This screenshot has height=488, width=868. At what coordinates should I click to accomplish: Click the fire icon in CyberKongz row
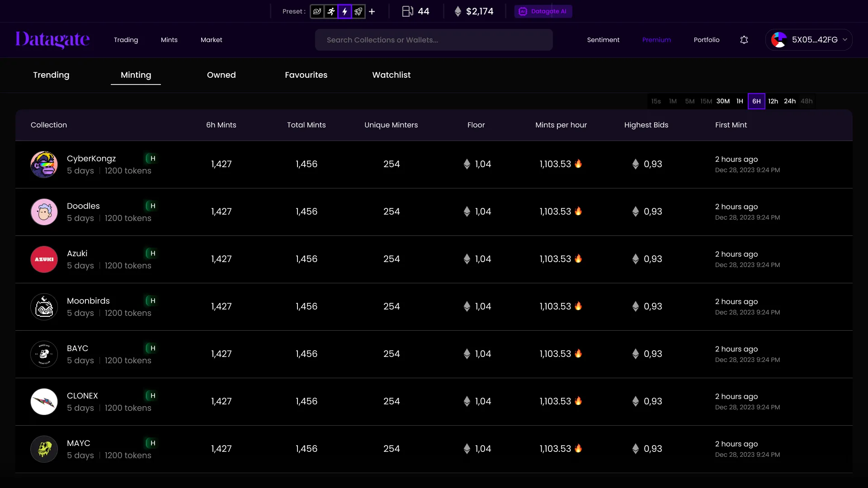(x=578, y=164)
